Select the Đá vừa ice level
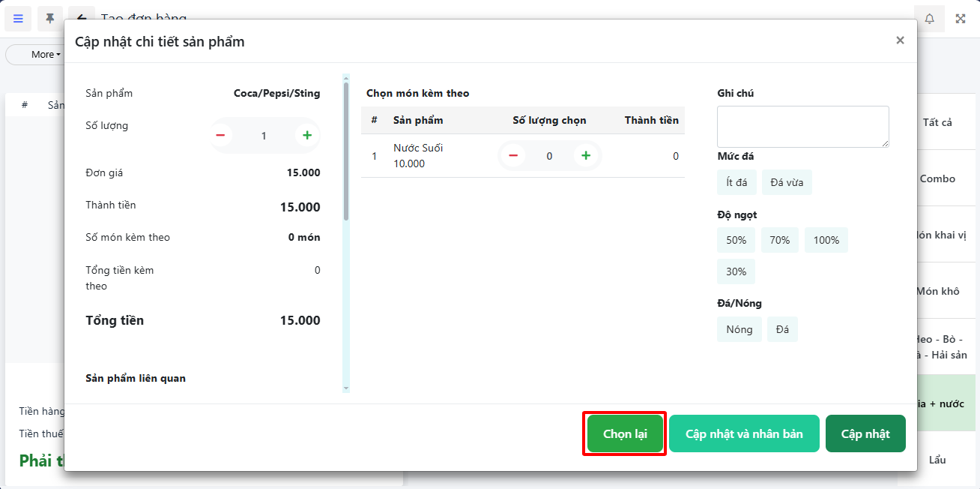 click(x=787, y=183)
